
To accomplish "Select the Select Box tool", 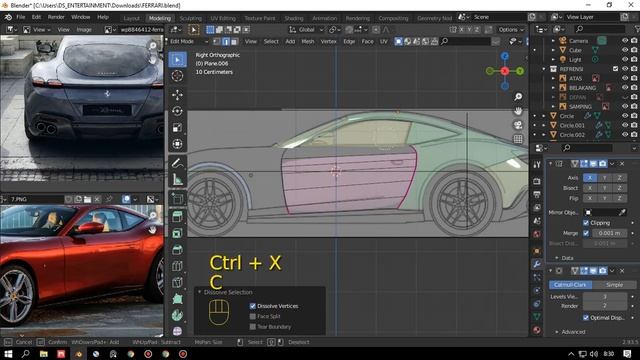I will 177,60.
